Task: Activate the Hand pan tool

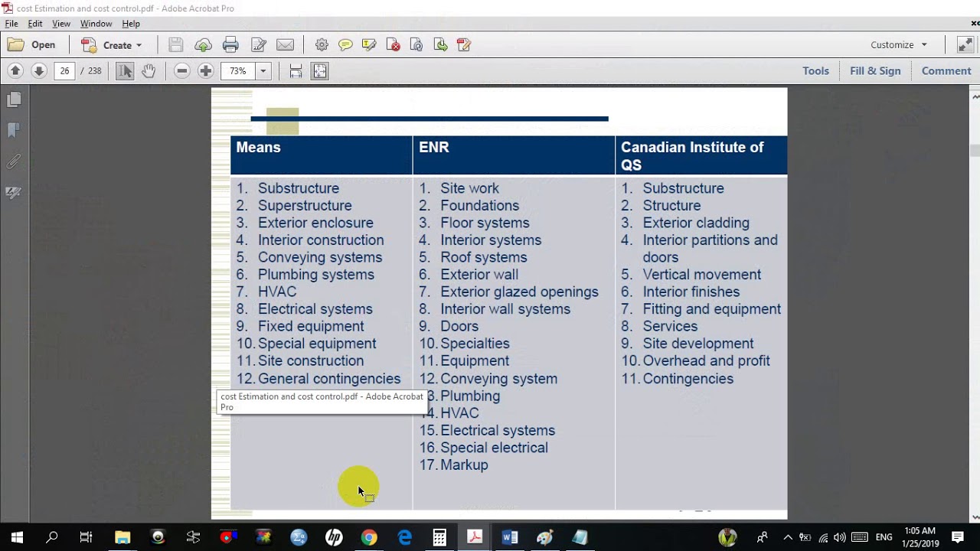Action: (149, 71)
